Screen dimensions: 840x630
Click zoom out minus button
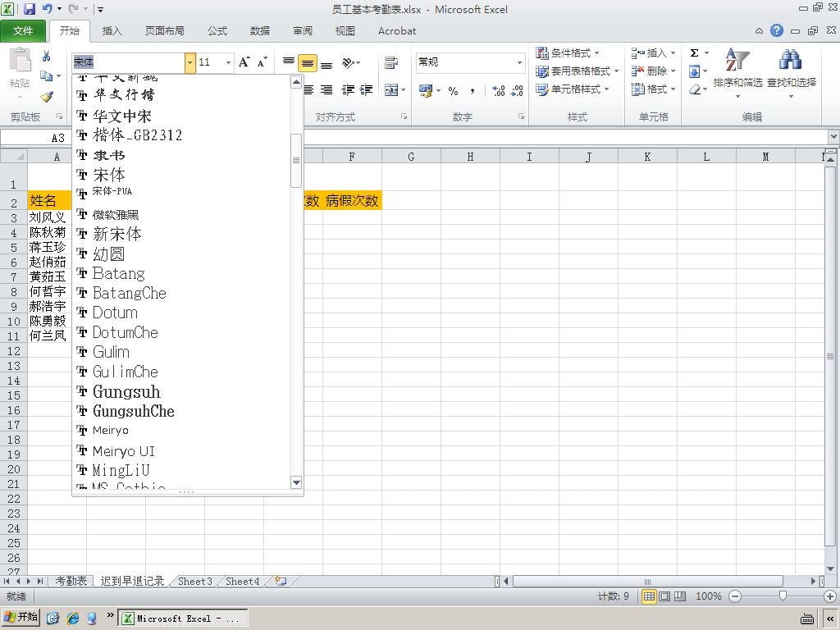pos(735,596)
